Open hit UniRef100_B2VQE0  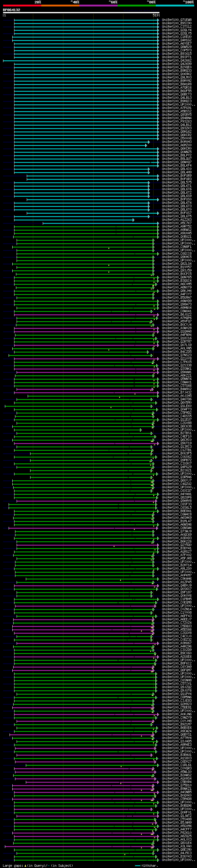tap(176, 67)
